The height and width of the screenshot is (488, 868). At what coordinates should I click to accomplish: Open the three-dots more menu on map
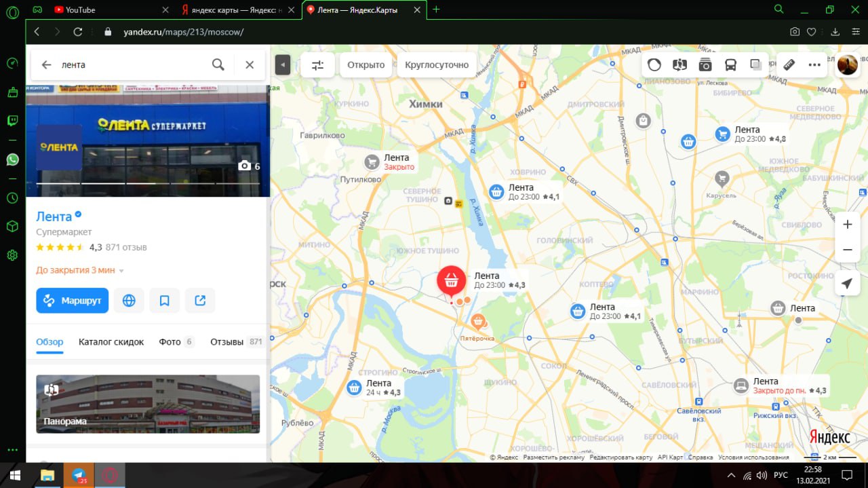coord(814,65)
